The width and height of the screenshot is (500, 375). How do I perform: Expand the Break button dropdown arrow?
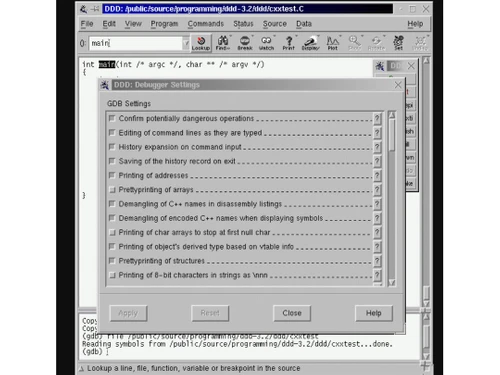point(252,36)
